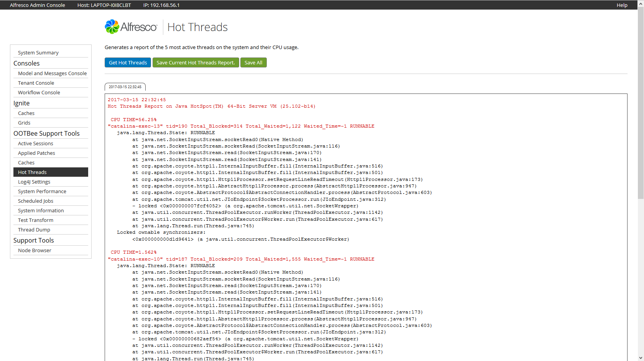This screenshot has width=644, height=361.
Task: Save Current Hot Threads Report
Action: click(x=195, y=62)
